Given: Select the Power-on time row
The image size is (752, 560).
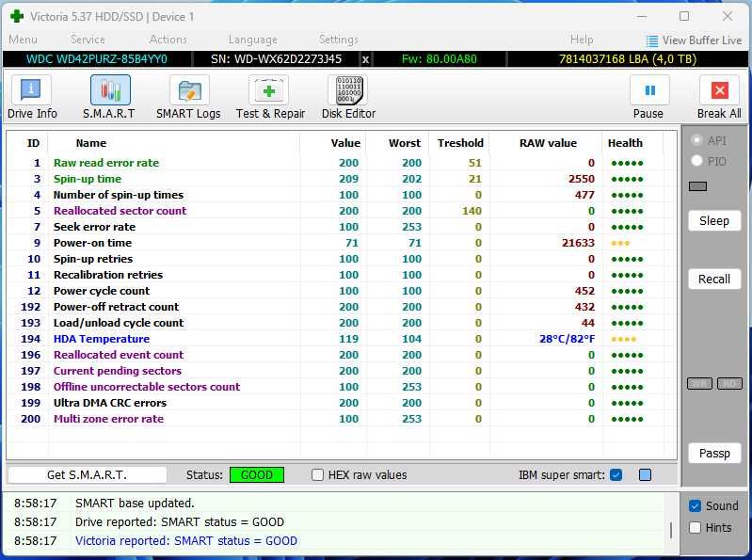Looking at the screenshot, I should 341,243.
